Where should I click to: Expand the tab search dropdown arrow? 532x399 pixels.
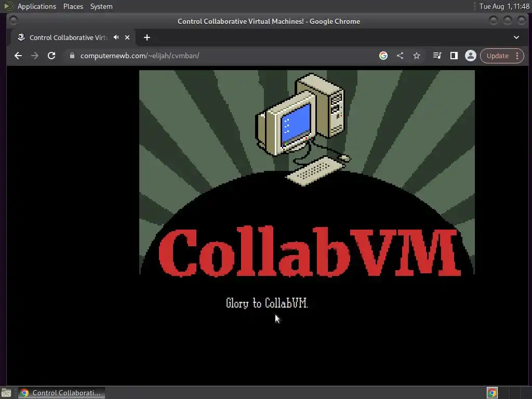pos(516,37)
